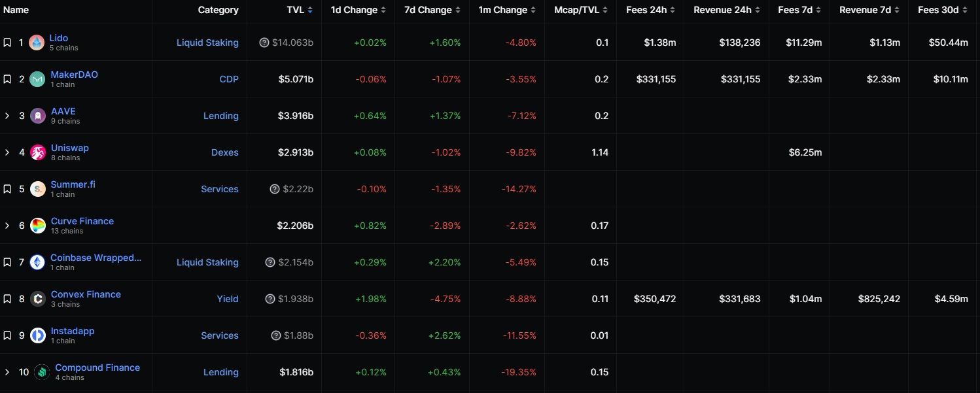This screenshot has height=393, width=980.
Task: Click the MakerDAO logo icon
Action: 38,79
